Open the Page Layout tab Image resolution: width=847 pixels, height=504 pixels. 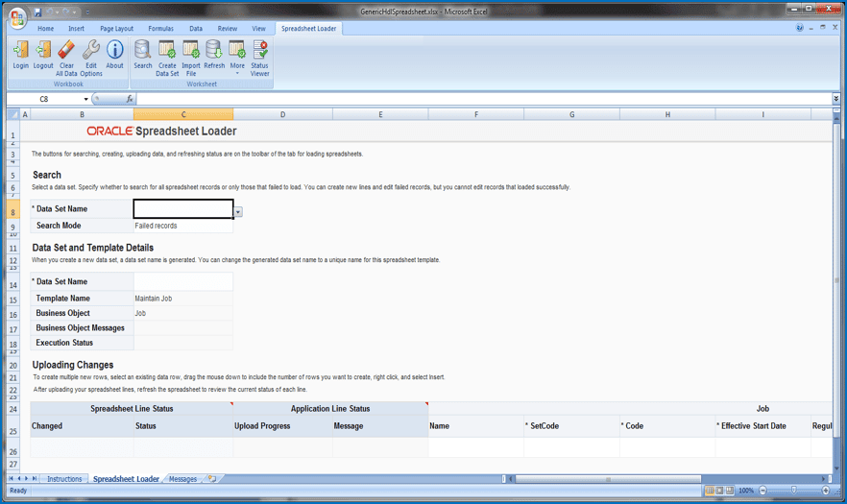(x=116, y=29)
